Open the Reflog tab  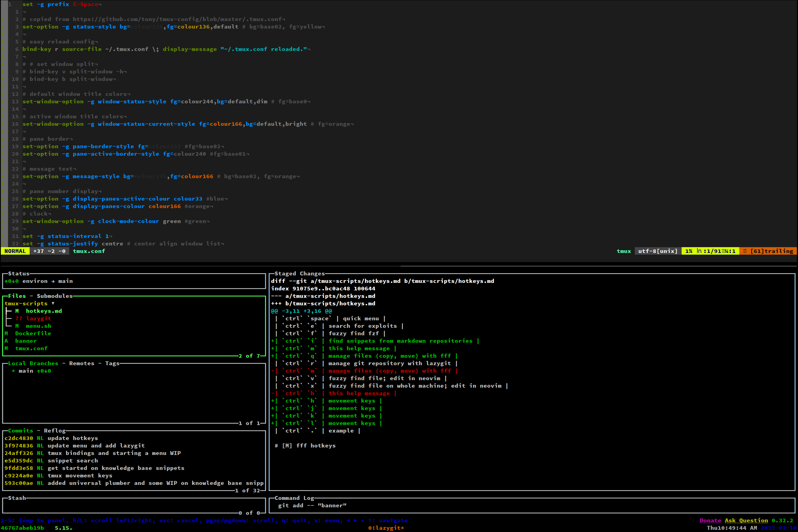[55, 431]
